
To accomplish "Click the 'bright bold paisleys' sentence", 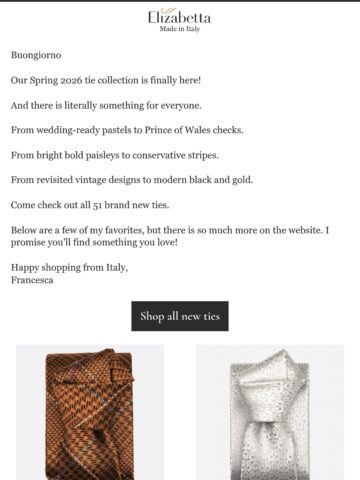I will tap(115, 155).
